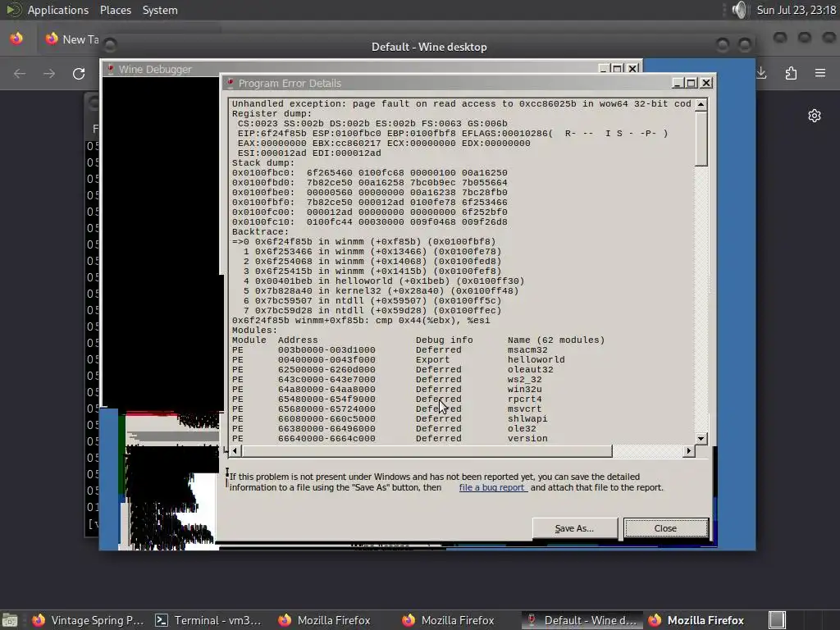Click the volume speaker icon in top panel
Image resolution: width=840 pixels, height=630 pixels.
[x=739, y=10]
